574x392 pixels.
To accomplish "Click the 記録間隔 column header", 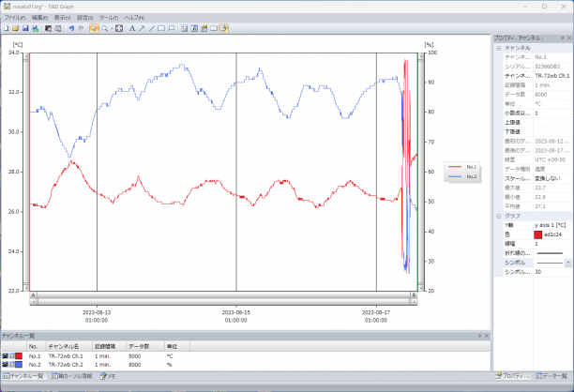I will click(109, 346).
